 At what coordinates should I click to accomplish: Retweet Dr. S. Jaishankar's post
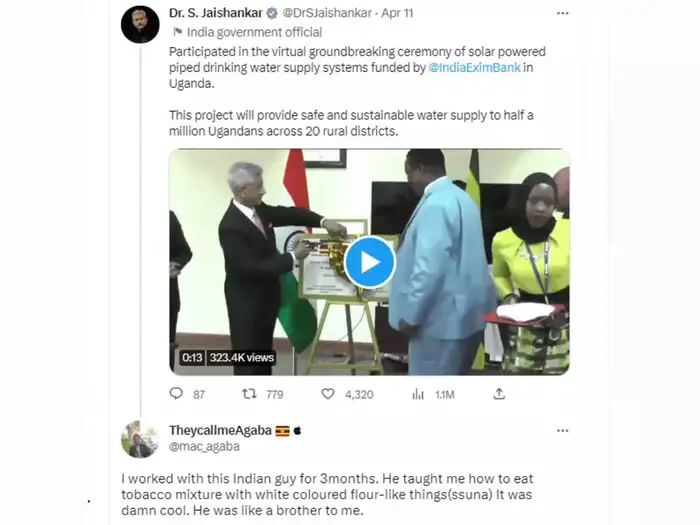249,394
